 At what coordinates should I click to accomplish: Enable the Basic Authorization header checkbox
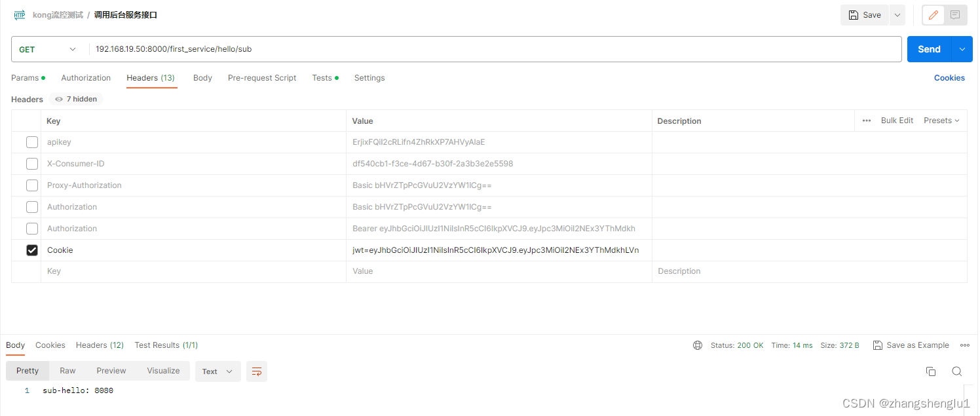(32, 207)
